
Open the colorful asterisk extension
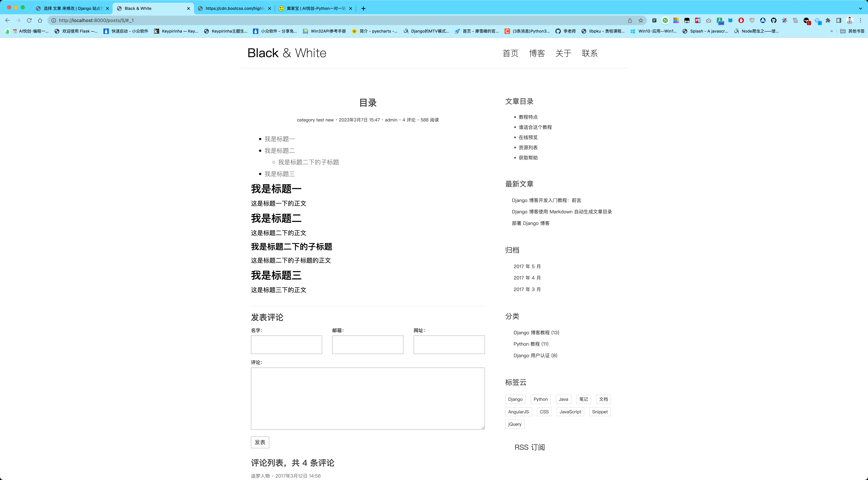784,20
